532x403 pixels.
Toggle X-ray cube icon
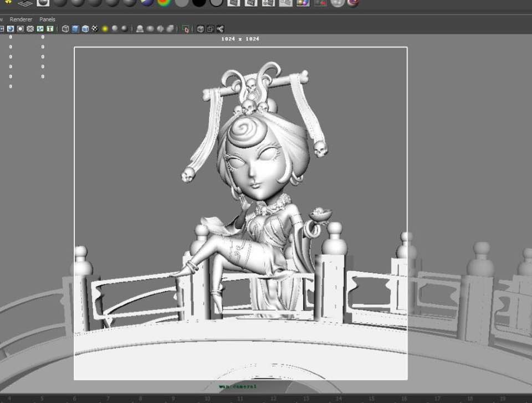click(201, 29)
